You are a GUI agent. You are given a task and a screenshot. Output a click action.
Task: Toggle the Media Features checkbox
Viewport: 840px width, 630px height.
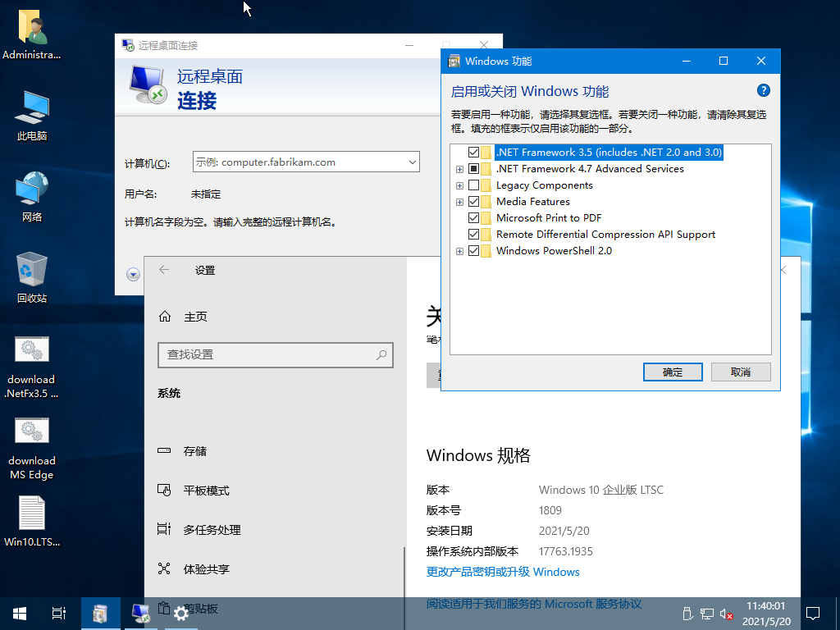click(473, 202)
